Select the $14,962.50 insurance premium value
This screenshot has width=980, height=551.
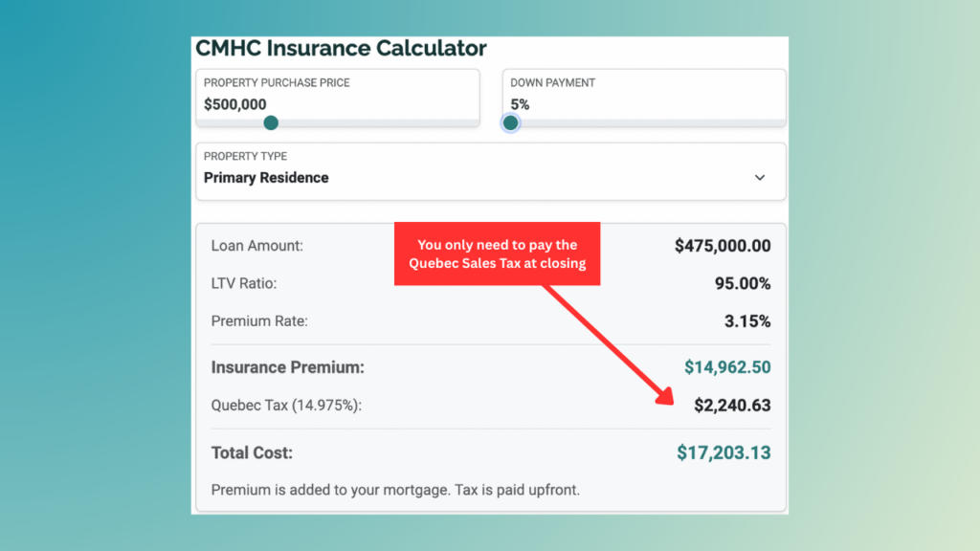pyautogui.click(x=727, y=367)
